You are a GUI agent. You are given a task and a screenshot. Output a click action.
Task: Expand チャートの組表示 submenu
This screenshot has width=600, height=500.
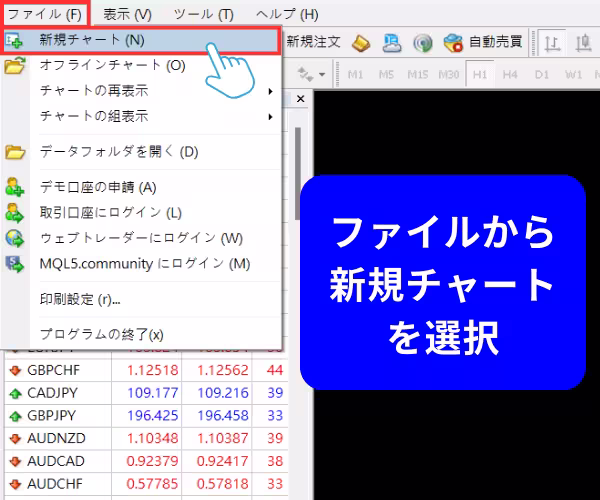141,116
